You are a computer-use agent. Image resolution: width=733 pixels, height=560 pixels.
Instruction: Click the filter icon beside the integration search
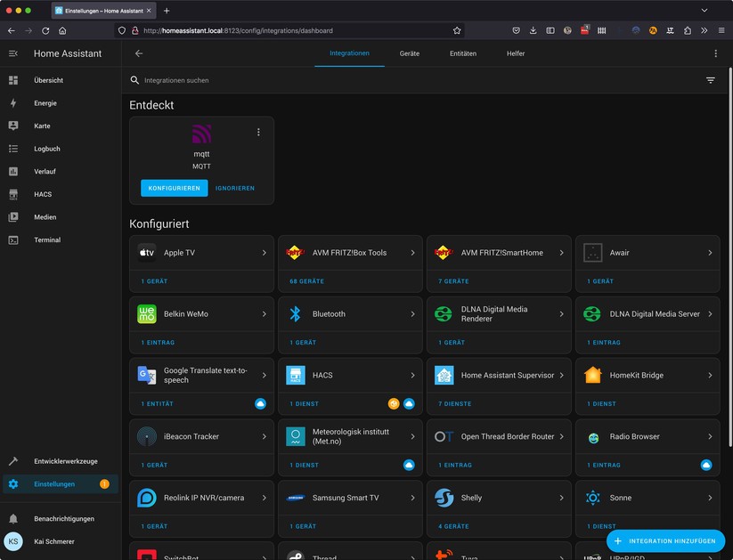[710, 79]
